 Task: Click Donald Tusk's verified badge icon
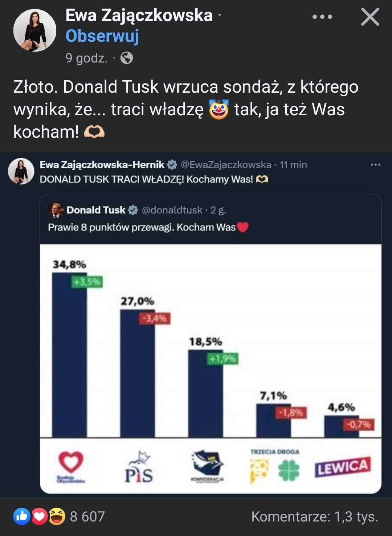133,210
